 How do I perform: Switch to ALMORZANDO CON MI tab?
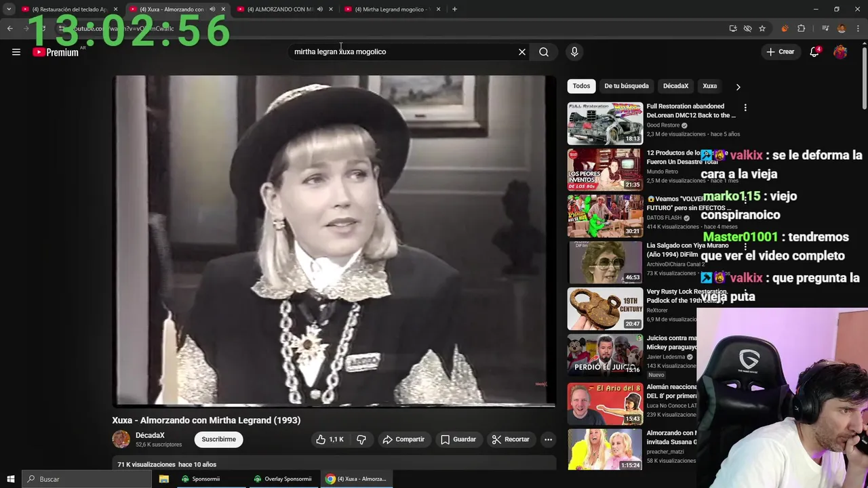(279, 9)
